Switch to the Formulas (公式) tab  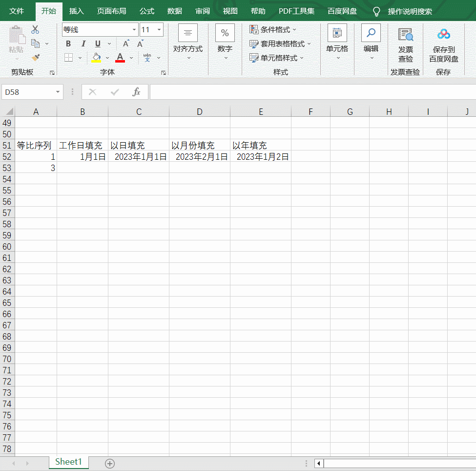pos(147,11)
